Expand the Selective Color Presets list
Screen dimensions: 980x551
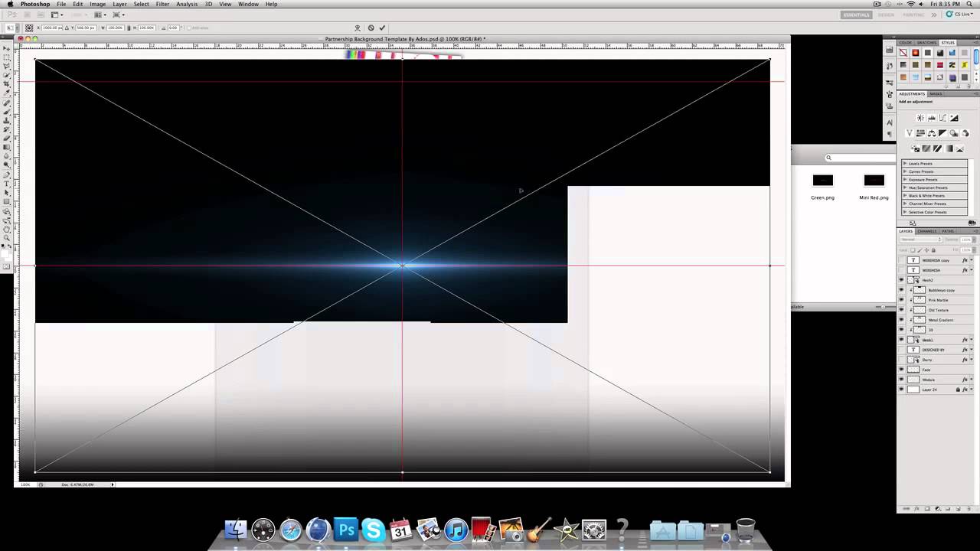905,212
